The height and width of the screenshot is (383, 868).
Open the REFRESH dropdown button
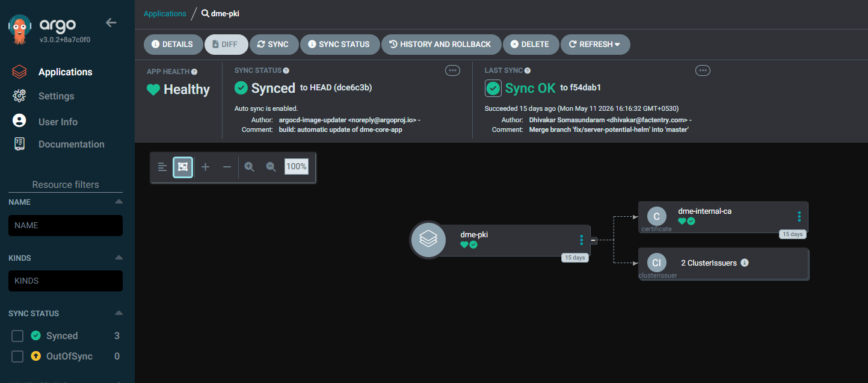[x=595, y=45]
